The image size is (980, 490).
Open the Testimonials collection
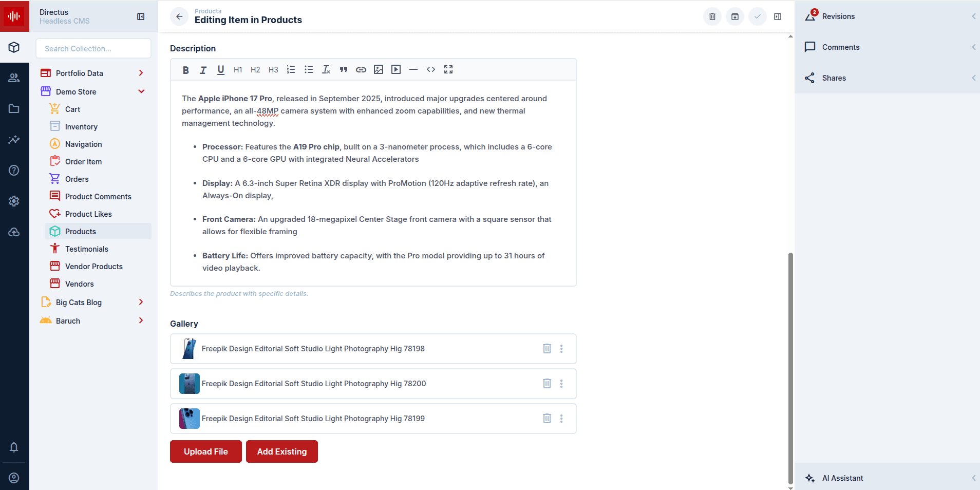[x=98, y=249]
